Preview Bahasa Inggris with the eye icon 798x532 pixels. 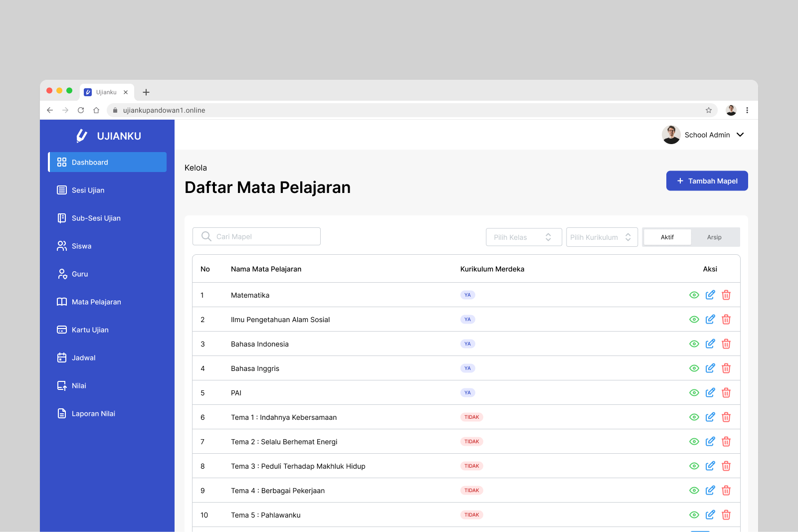(x=694, y=368)
